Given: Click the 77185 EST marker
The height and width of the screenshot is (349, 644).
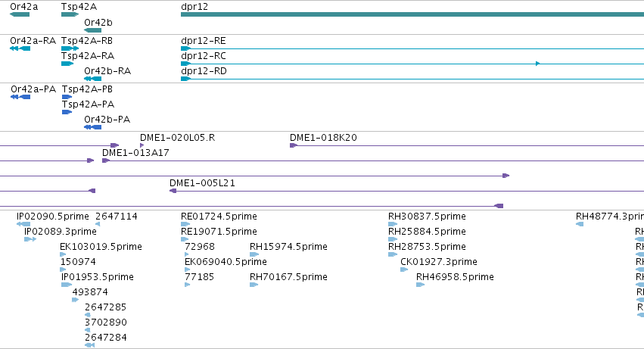Looking at the screenshot, I should tap(187, 285).
